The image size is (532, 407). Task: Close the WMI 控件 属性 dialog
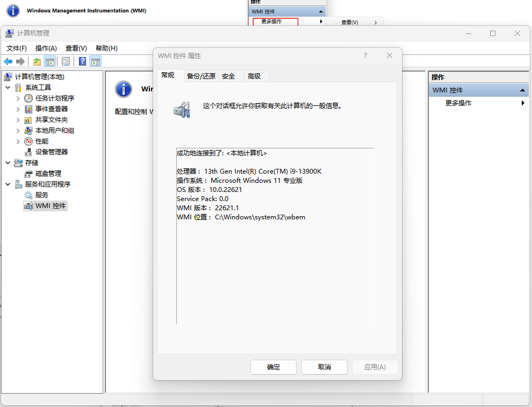click(390, 55)
